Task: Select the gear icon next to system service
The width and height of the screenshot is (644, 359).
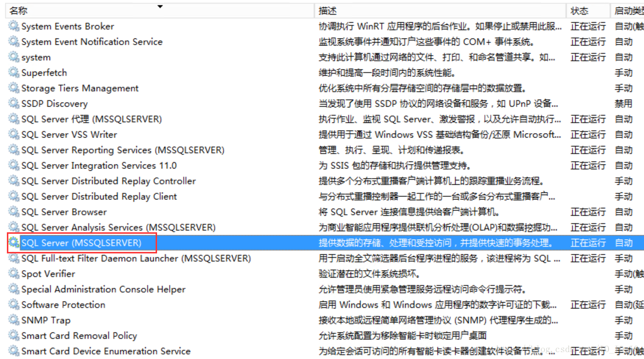Action: [14, 57]
